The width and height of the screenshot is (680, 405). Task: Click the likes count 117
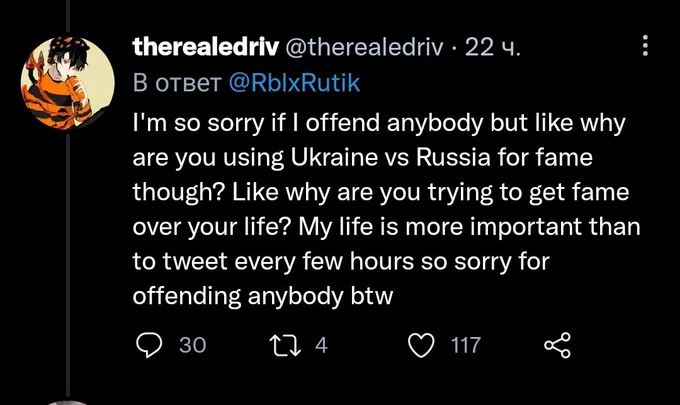tap(466, 346)
